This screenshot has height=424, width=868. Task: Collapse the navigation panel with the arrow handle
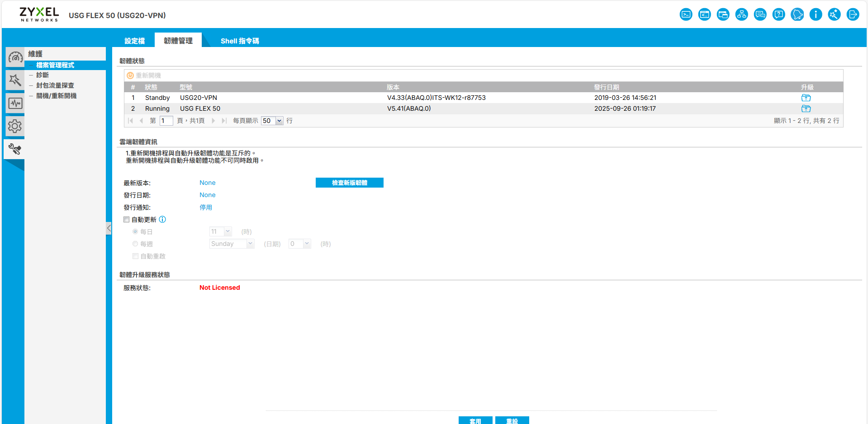pos(109,228)
